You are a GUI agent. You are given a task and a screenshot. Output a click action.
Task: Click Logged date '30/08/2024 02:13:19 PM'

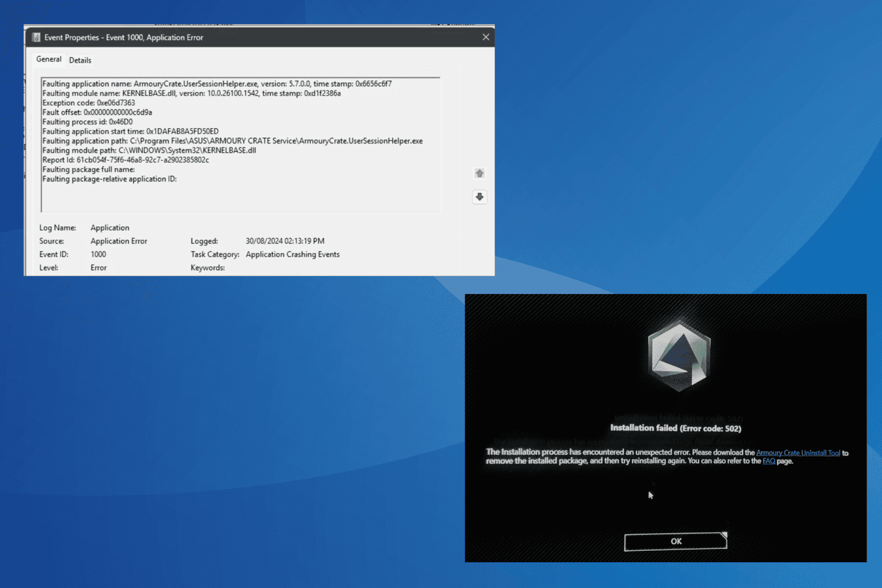pos(285,241)
